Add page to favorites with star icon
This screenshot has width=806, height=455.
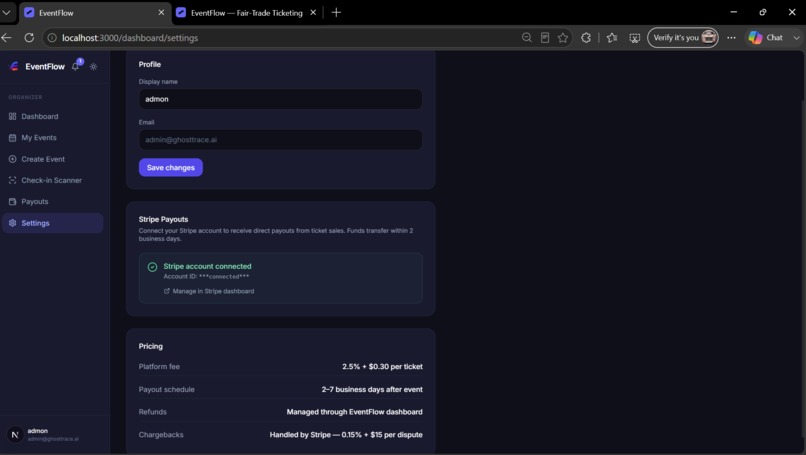[563, 38]
